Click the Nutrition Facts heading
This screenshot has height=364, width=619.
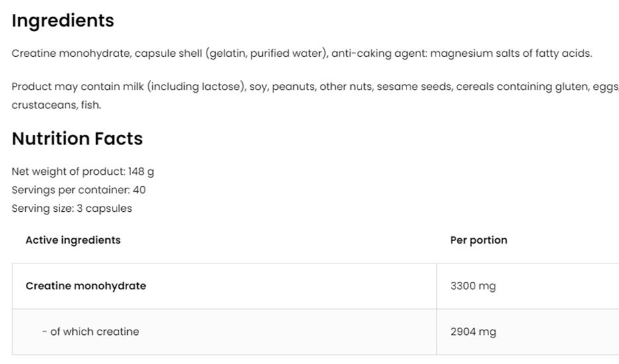77,138
